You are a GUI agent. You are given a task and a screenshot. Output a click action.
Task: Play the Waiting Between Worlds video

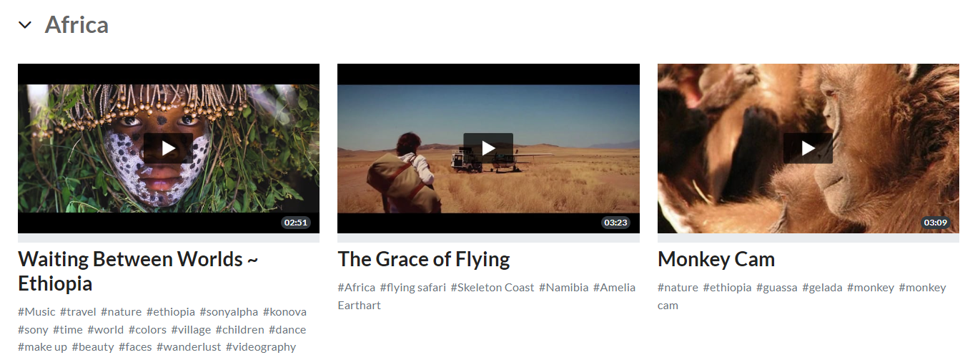(x=169, y=148)
